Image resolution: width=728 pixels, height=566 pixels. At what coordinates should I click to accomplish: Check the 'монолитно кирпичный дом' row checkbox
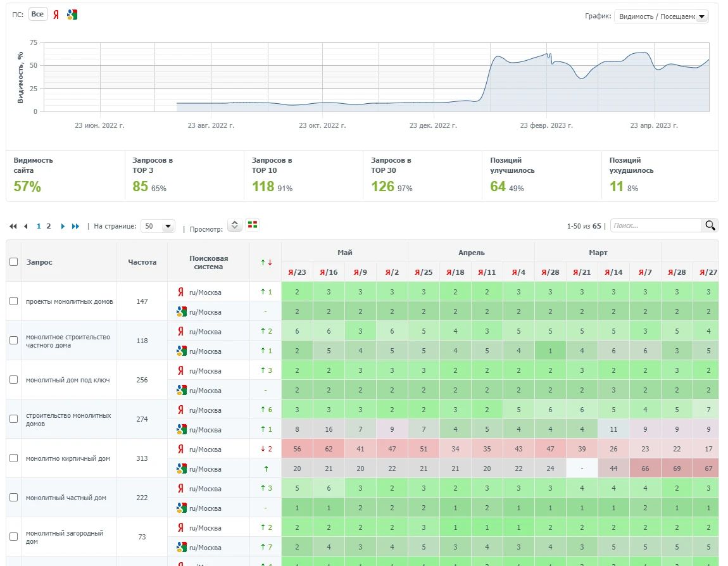(x=14, y=458)
